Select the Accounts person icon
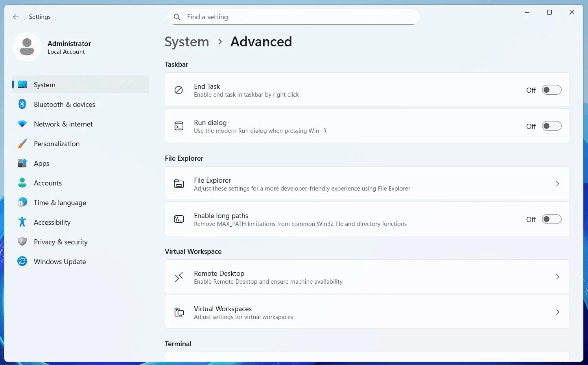This screenshot has height=365, width=588. (x=22, y=183)
